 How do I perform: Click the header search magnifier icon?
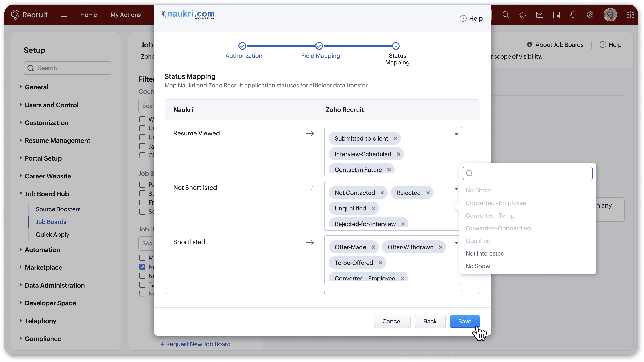point(506,15)
